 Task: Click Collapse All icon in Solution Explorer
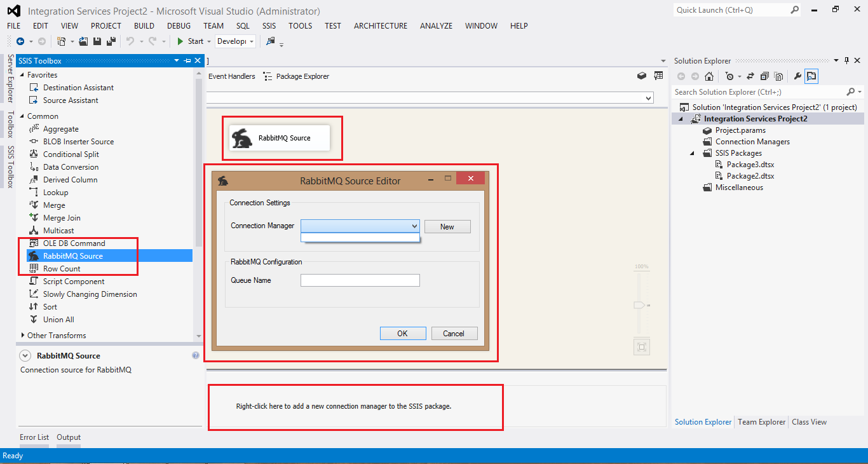pyautogui.click(x=764, y=76)
